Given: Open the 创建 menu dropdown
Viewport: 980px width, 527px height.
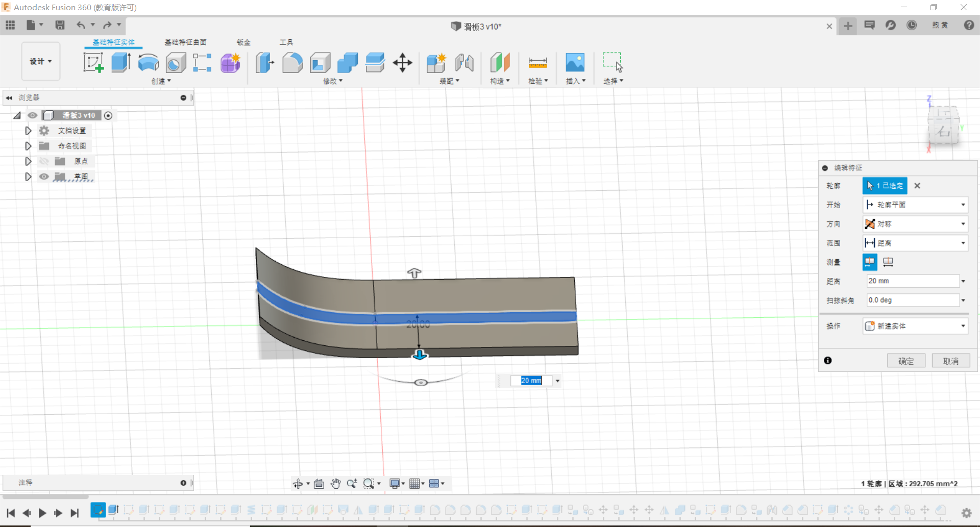Looking at the screenshot, I should pyautogui.click(x=161, y=81).
